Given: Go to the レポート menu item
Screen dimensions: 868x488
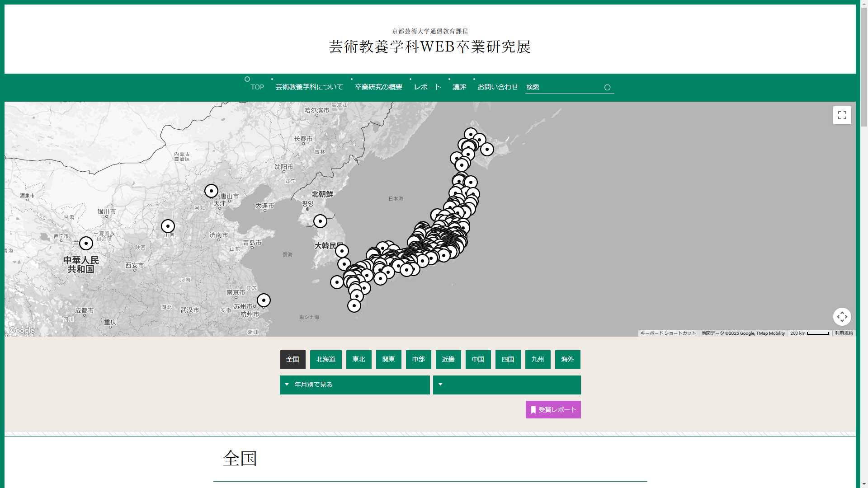Looking at the screenshot, I should pyautogui.click(x=427, y=87).
